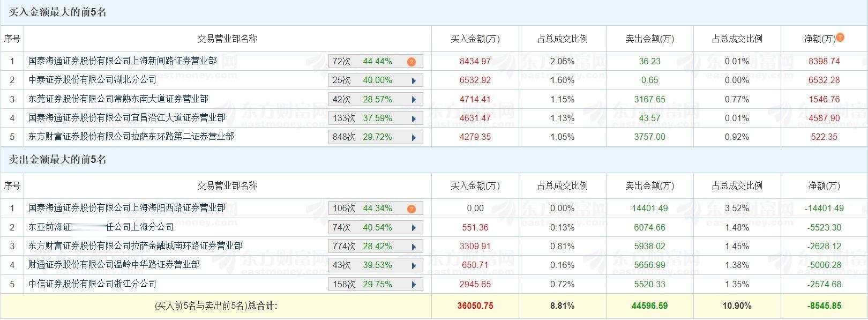Open 中信证券股份有限公司浙江分公司 link
The image size is (868, 320).
93,284
